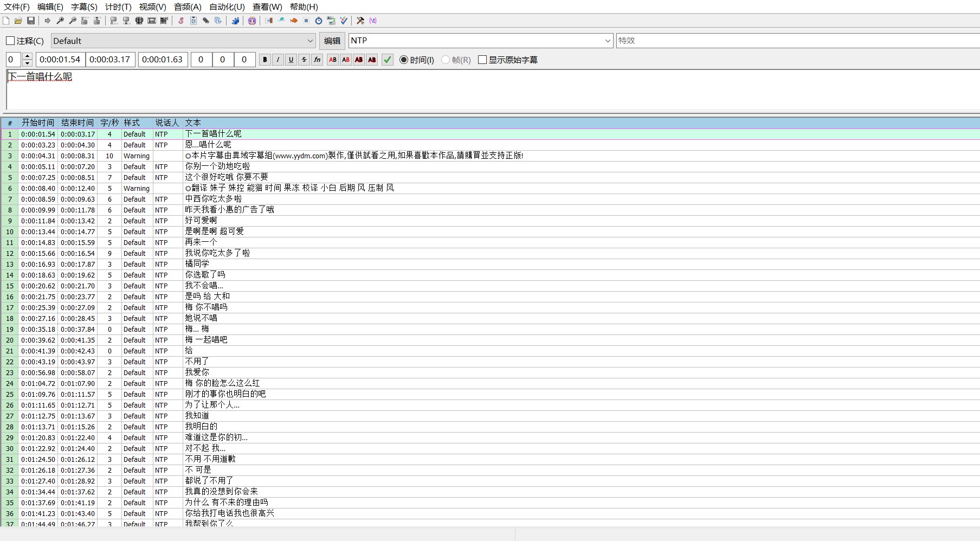Viewport: 980px width, 541px height.
Task: Increase layer number with up arrow
Action: tap(28, 56)
